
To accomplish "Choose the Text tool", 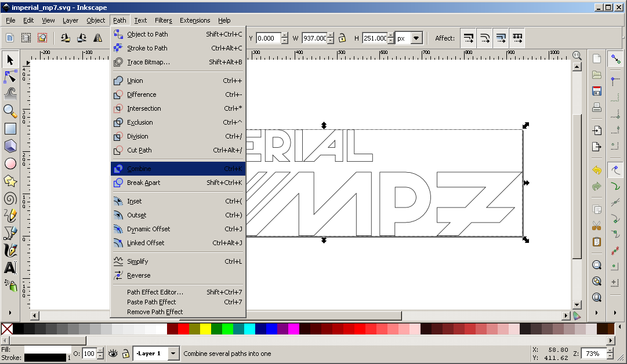I will [x=10, y=268].
